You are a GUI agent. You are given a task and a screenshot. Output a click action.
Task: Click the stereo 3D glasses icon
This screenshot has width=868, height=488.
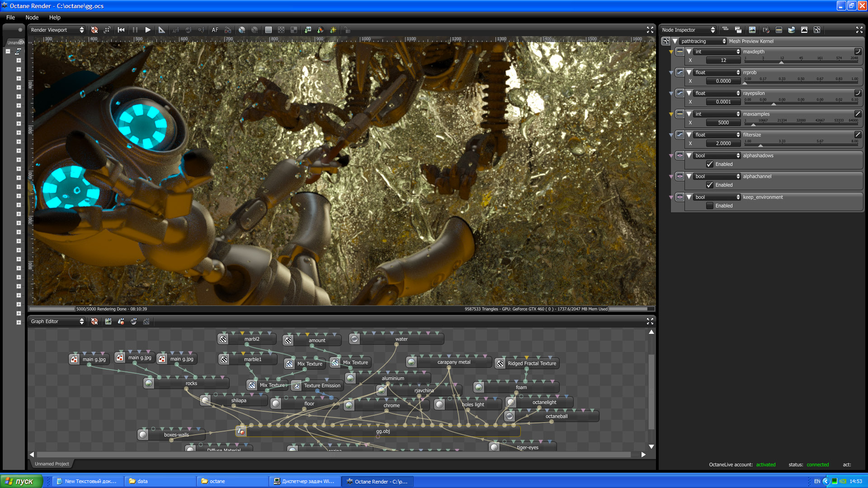click(x=228, y=30)
